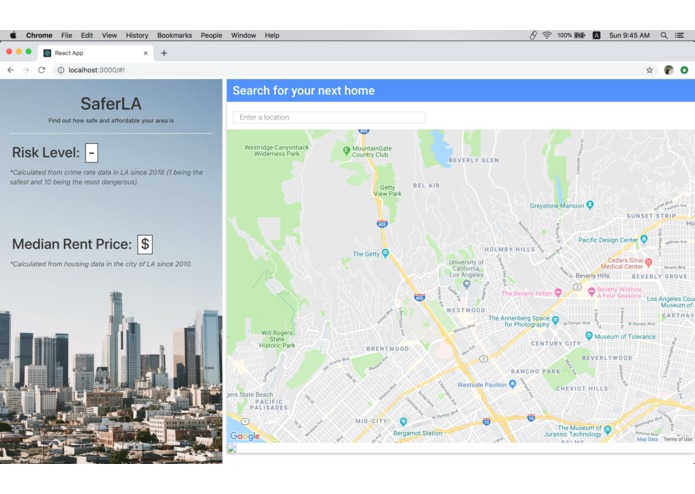Reload the current page
The image size is (695, 494).
coord(42,70)
